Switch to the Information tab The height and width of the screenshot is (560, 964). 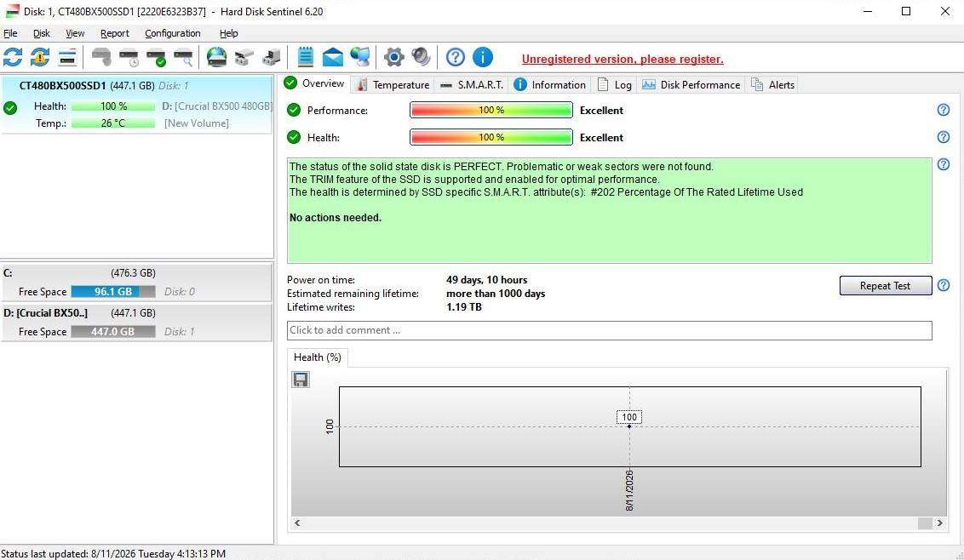tap(549, 85)
